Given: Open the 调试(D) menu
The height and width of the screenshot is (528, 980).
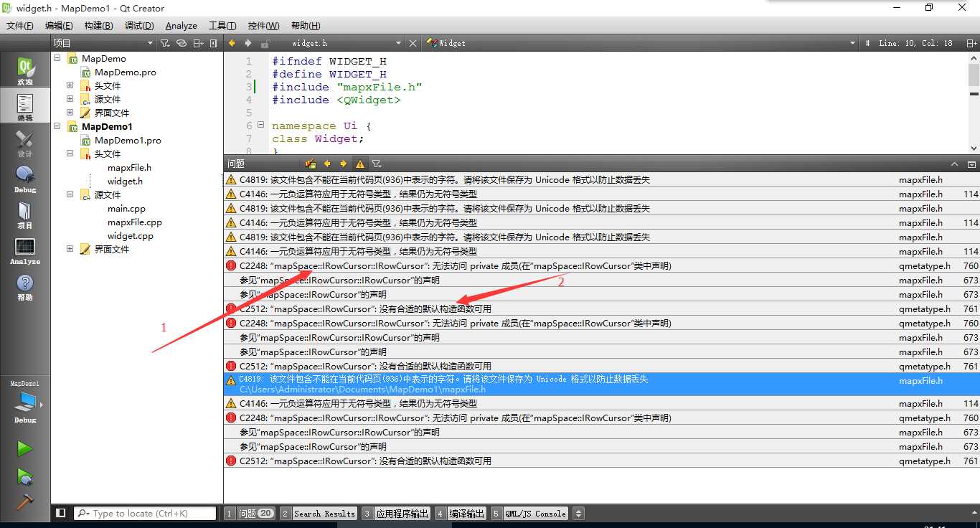Looking at the screenshot, I should point(139,25).
